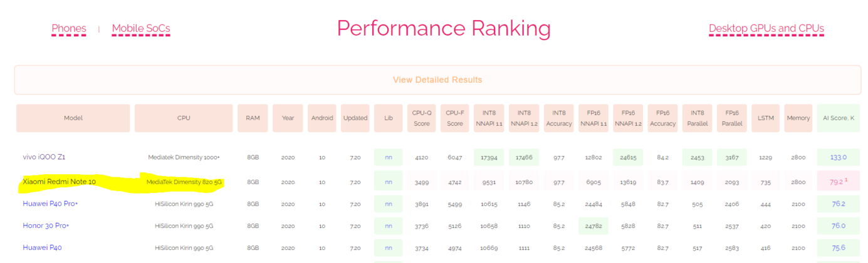This screenshot has width=868, height=263.
Task: Click the 133.0 AI score cell
Action: point(838,157)
